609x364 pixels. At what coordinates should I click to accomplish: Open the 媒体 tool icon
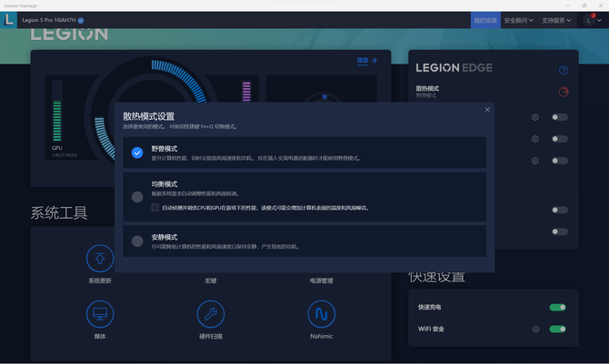pyautogui.click(x=100, y=314)
